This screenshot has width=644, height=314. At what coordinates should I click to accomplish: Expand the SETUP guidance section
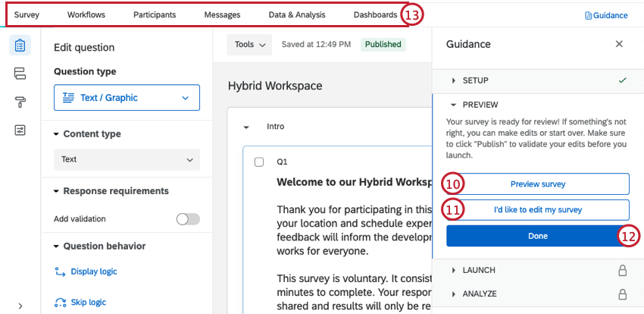point(455,80)
